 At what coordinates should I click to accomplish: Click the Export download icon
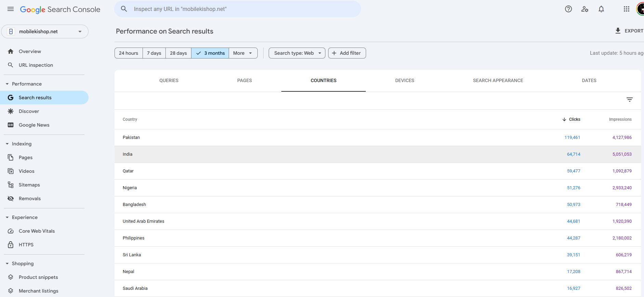pos(618,31)
